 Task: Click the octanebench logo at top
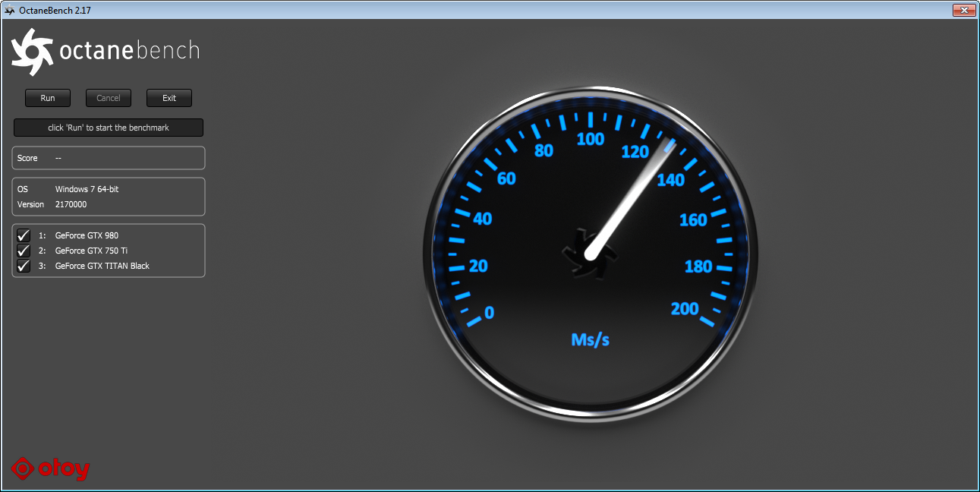(106, 52)
